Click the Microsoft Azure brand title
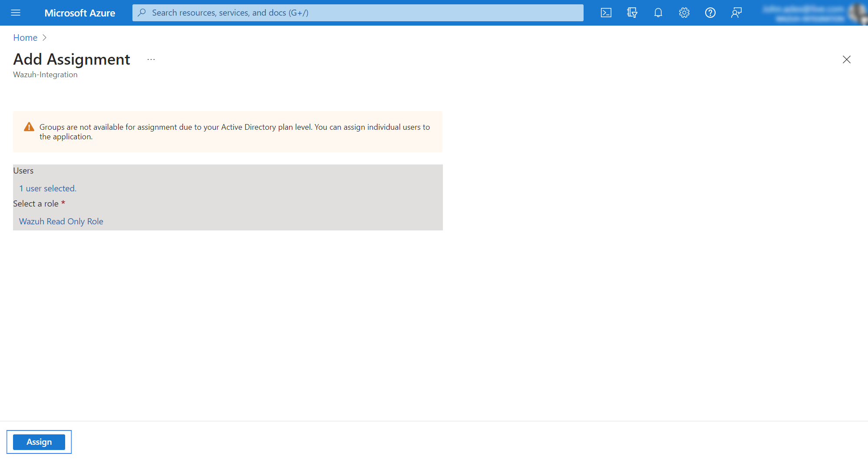This screenshot has height=463, width=868. click(x=79, y=13)
